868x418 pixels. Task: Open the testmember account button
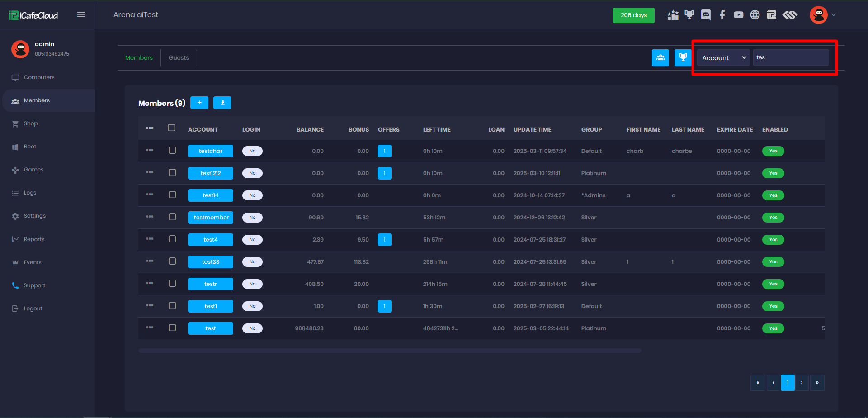click(x=211, y=218)
